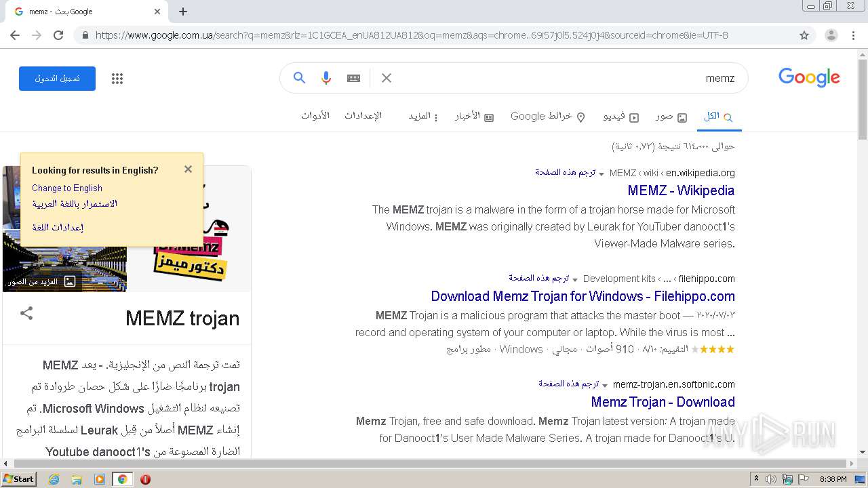Image resolution: width=868 pixels, height=488 pixels.
Task: Translate the Filehippo result page
Action: click(x=538, y=278)
